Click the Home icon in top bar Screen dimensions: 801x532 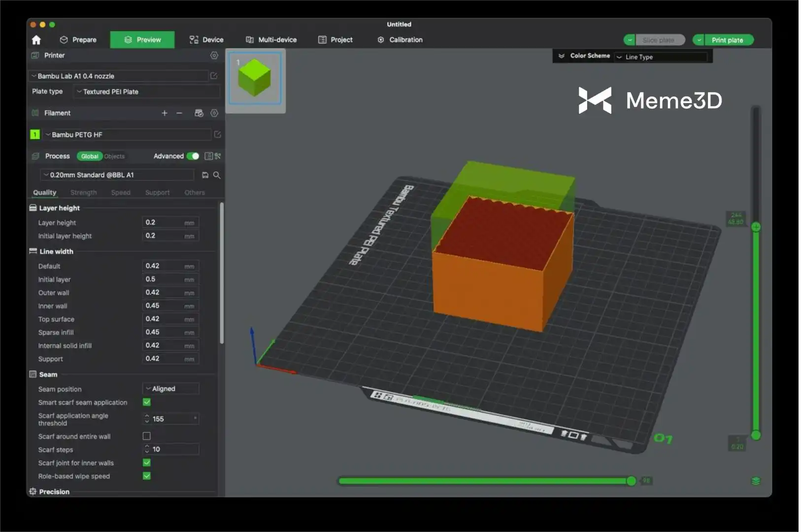pyautogui.click(x=36, y=40)
